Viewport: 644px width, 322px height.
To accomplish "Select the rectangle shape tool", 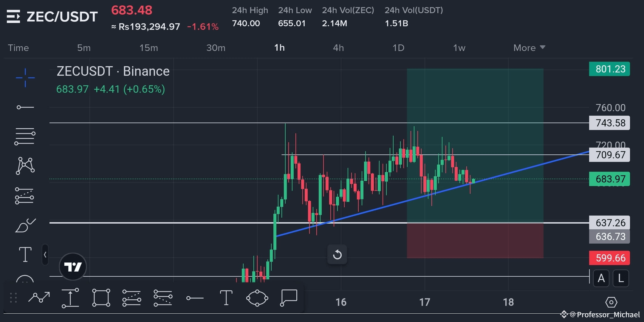I will (x=101, y=298).
